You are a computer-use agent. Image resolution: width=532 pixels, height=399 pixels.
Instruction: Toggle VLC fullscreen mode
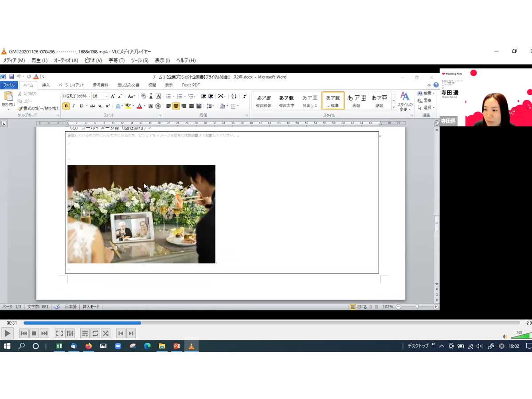tap(59, 333)
